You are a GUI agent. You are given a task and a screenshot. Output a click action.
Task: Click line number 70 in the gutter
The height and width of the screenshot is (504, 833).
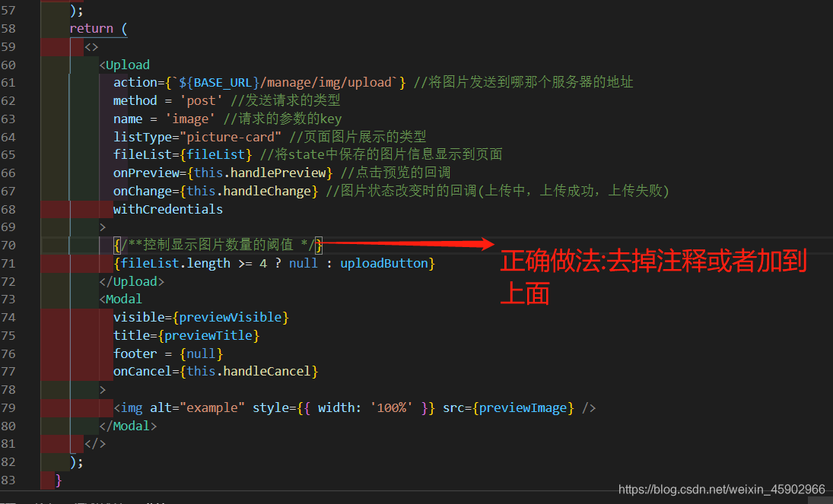pos(8,246)
